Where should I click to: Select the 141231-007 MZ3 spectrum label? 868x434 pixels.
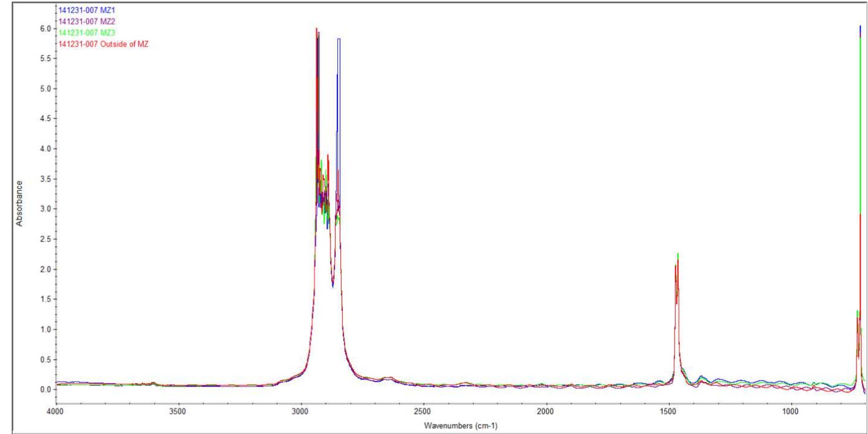pos(87,33)
